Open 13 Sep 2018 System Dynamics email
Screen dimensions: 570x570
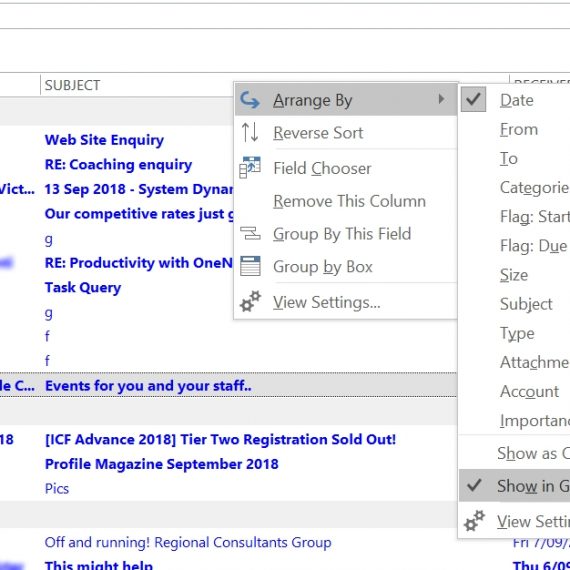click(139, 189)
